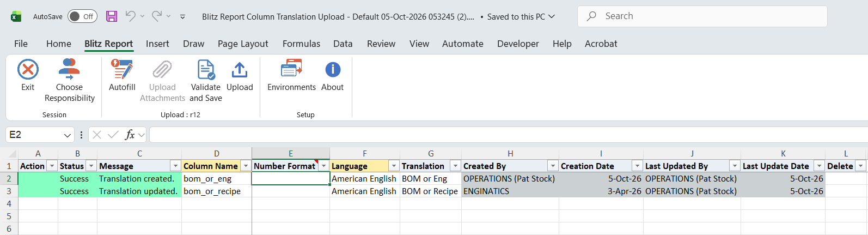Click the formula bar input
The image size is (868, 235).
(508, 135)
